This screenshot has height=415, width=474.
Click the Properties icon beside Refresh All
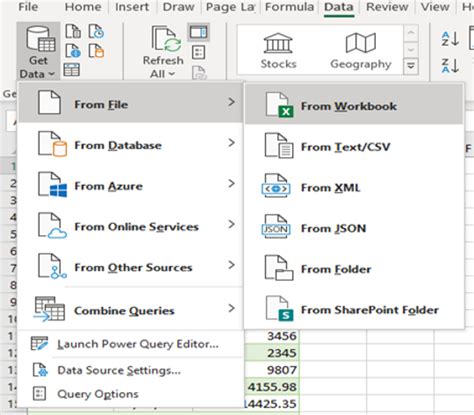pyautogui.click(x=199, y=52)
